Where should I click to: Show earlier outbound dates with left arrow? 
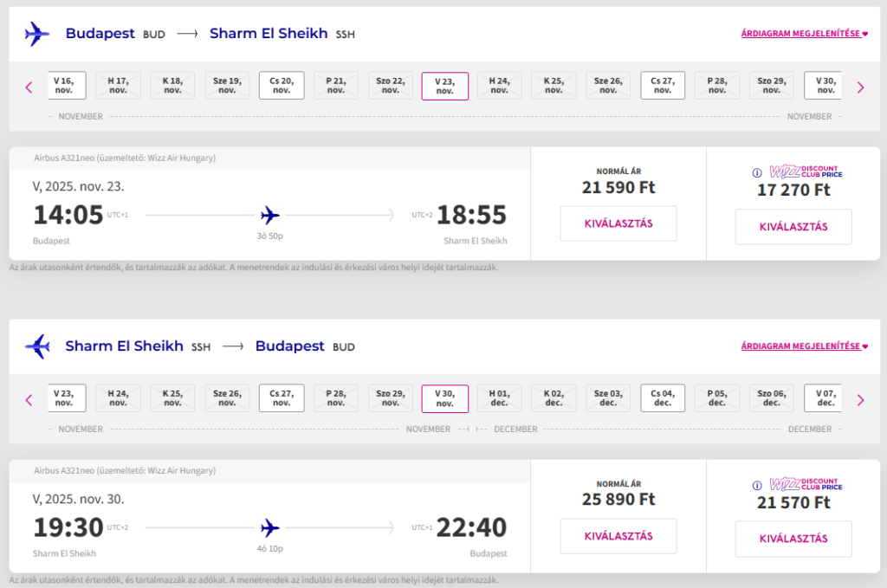pos(29,87)
